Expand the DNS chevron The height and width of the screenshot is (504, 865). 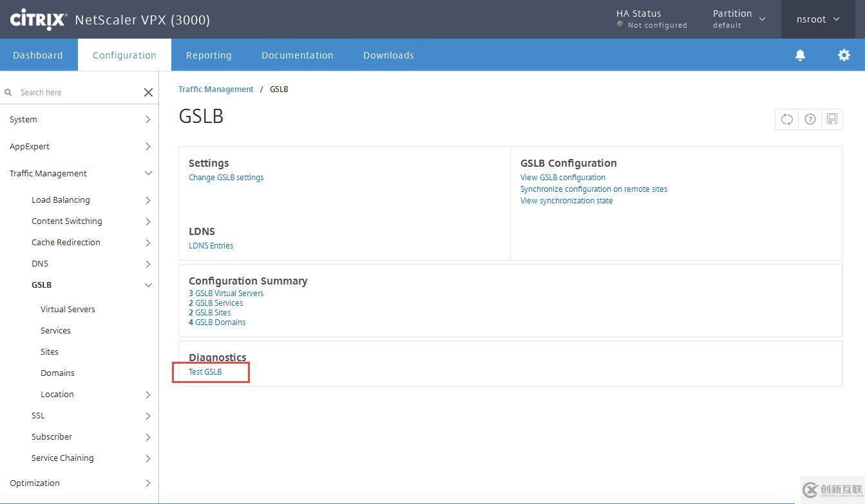click(x=147, y=264)
